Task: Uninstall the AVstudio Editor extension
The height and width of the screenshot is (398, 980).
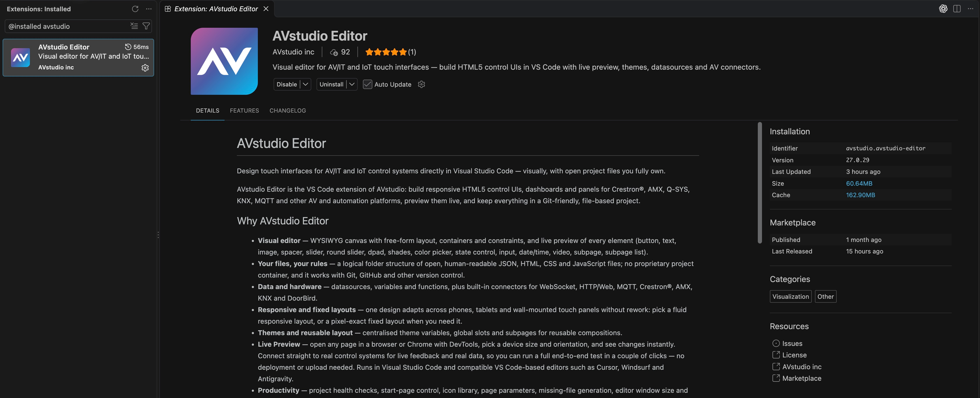Action: 331,84
